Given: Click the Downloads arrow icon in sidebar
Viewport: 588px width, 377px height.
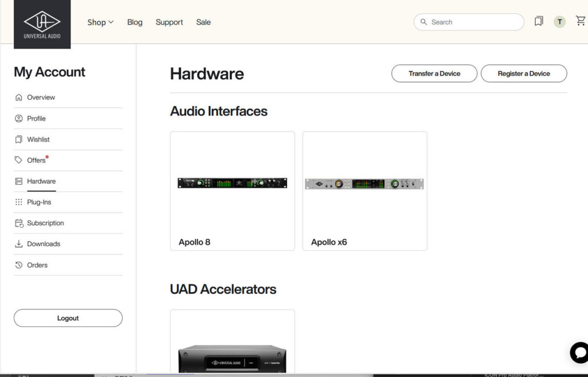Looking at the screenshot, I should [19, 244].
